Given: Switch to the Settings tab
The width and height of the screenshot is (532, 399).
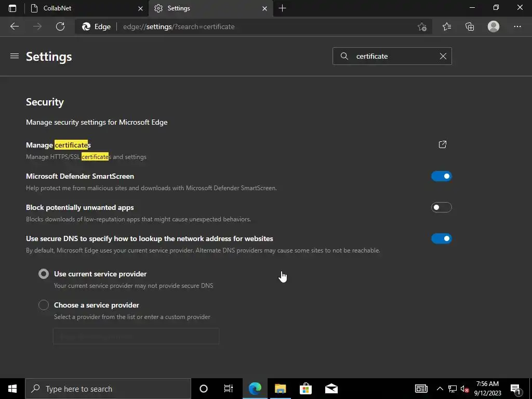Looking at the screenshot, I should click(210, 8).
